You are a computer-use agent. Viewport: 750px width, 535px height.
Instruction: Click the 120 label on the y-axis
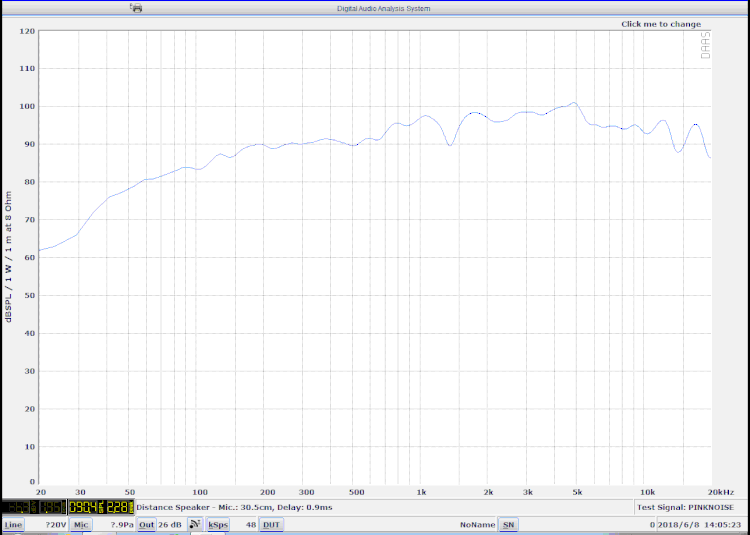27,31
